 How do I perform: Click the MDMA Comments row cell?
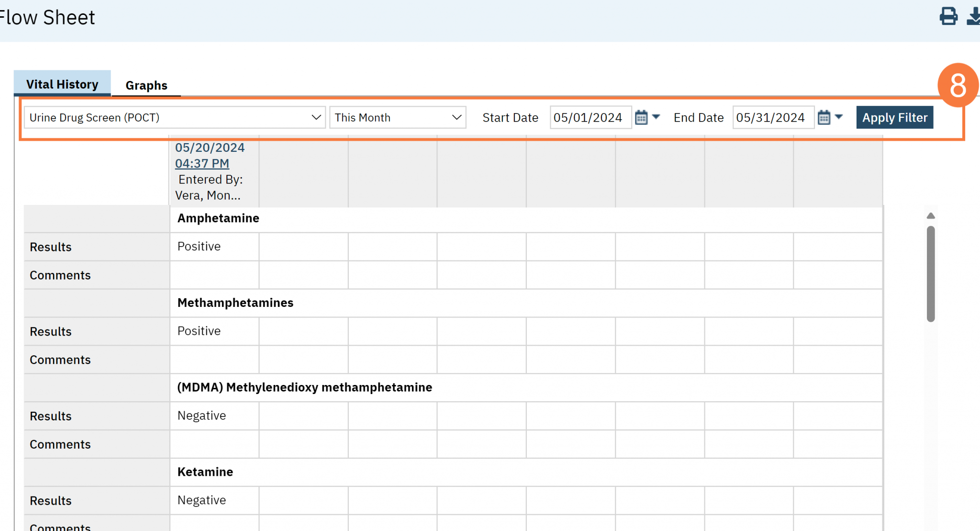[x=214, y=444]
